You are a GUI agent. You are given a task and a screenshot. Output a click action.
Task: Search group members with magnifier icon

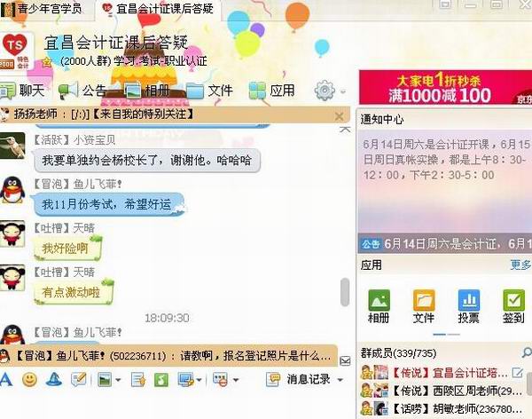pyautogui.click(x=526, y=352)
